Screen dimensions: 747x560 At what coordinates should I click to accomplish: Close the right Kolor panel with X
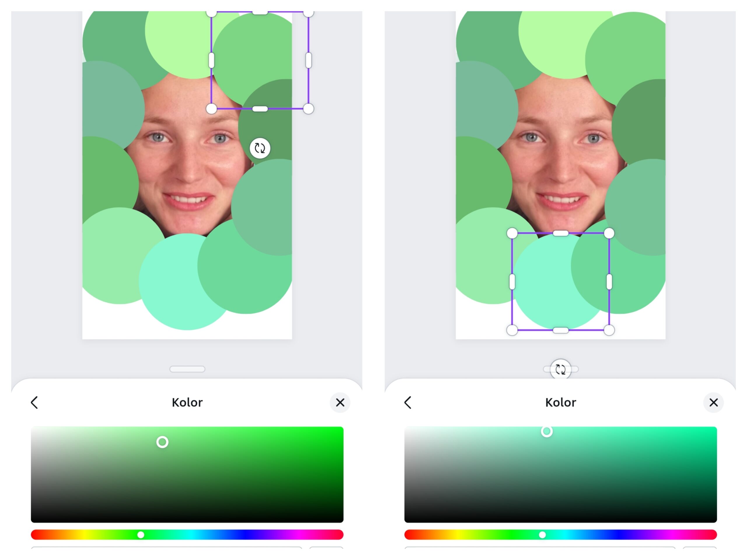coord(713,402)
